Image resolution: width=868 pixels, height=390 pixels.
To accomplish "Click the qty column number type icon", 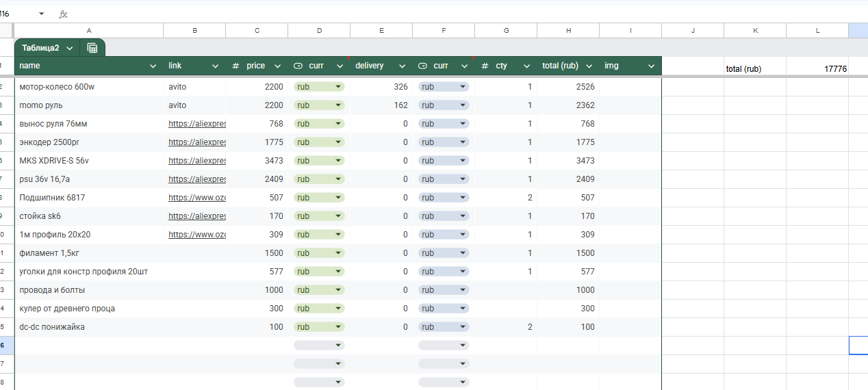I will [485, 66].
